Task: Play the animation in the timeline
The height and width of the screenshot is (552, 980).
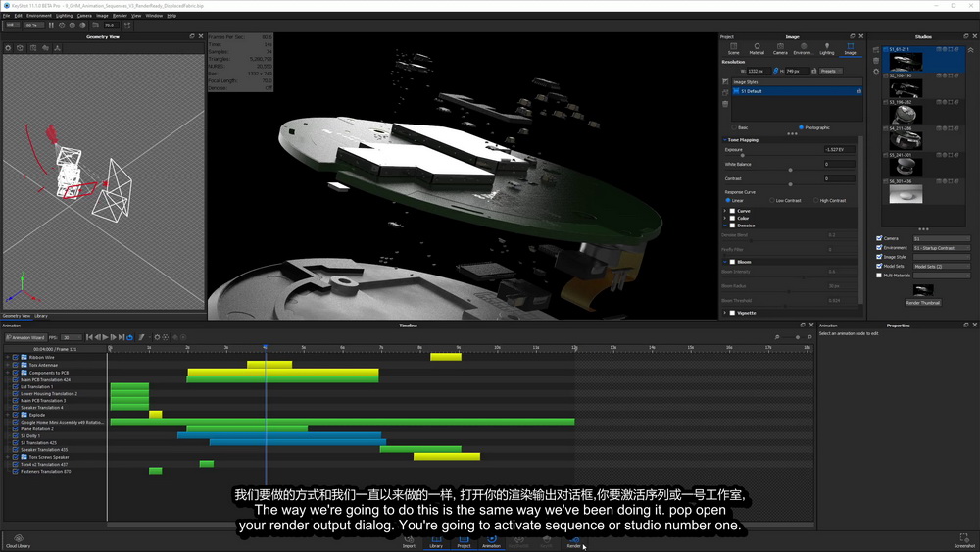Action: pos(106,337)
